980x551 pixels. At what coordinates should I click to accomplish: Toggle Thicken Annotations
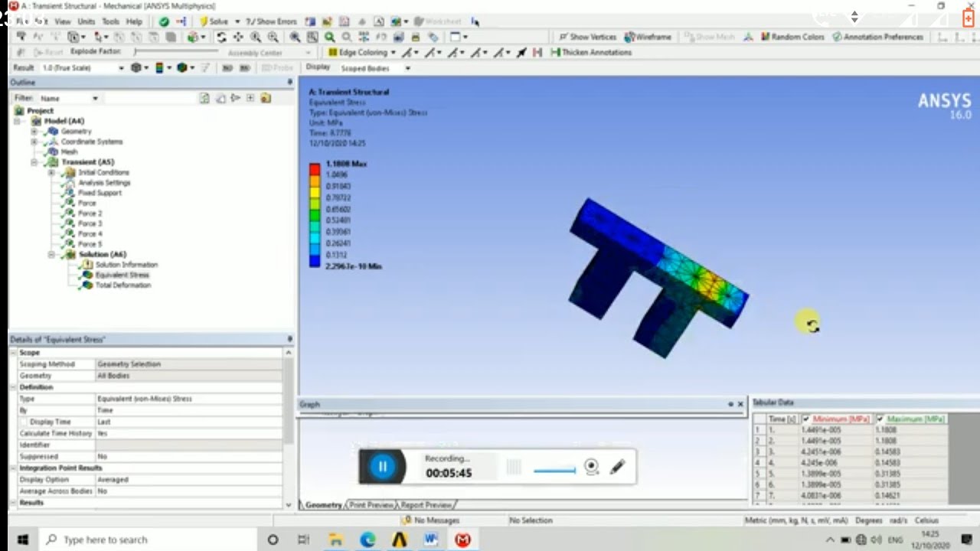coord(591,52)
